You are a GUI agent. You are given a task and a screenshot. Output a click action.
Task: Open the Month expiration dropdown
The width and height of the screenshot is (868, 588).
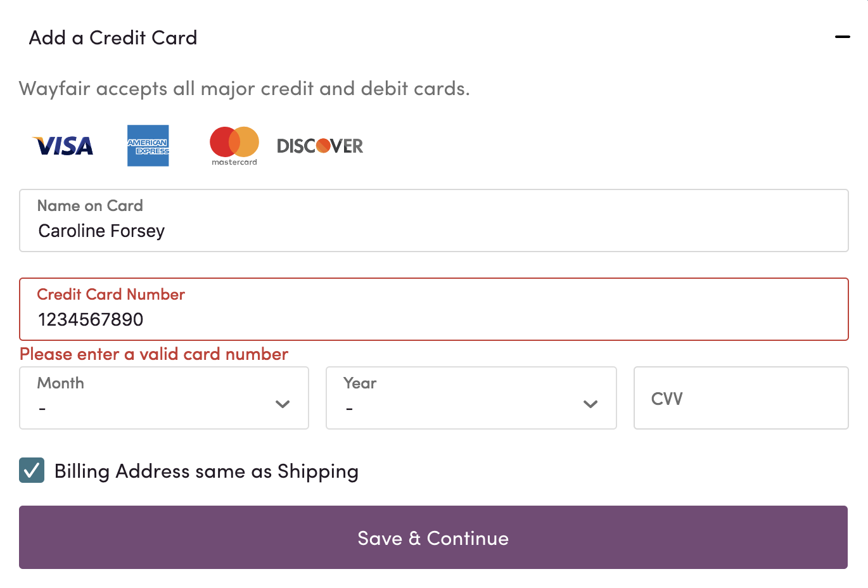coord(163,398)
